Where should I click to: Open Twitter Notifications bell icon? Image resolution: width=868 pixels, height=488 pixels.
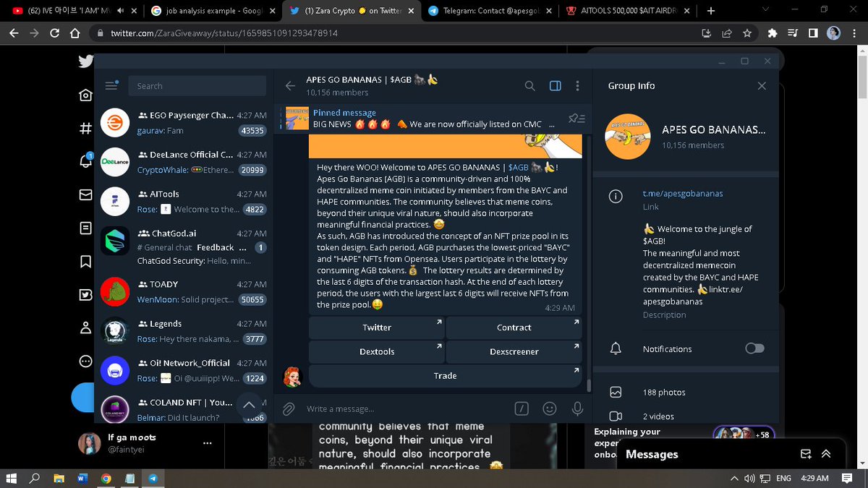point(85,161)
